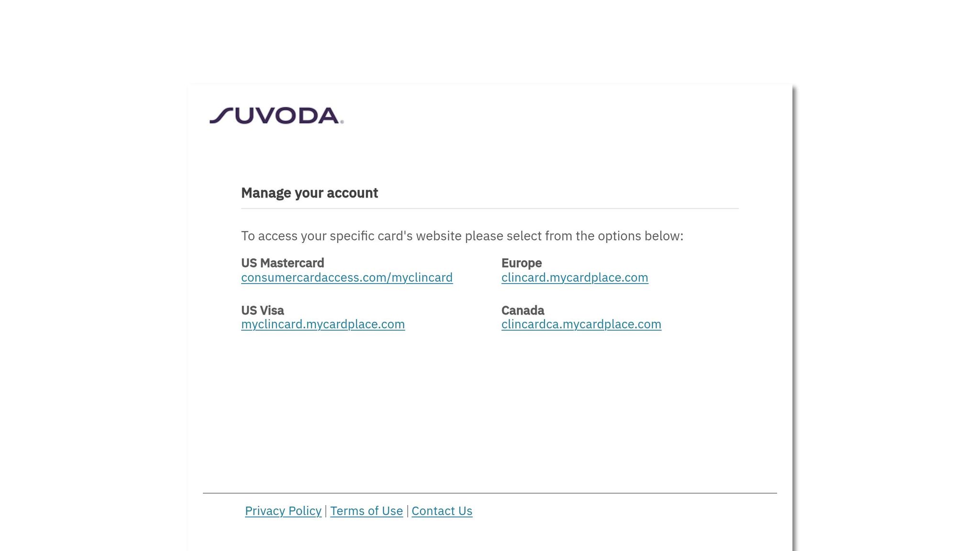Select the Europe region label
The width and height of the screenshot is (980, 551).
(522, 263)
